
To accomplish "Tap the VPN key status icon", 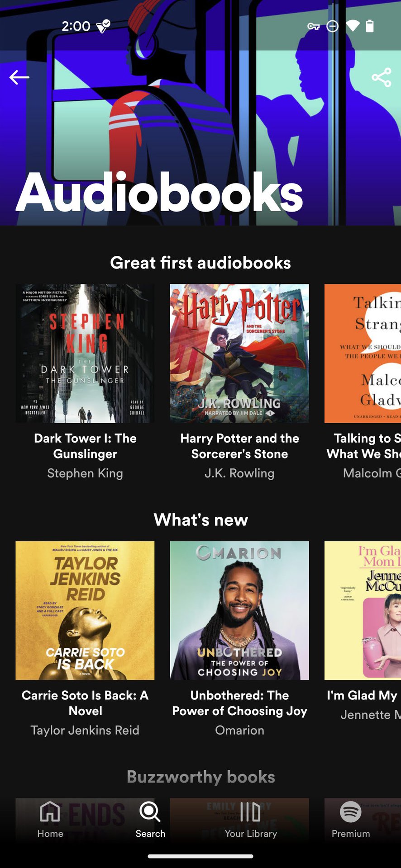I will click(x=314, y=26).
